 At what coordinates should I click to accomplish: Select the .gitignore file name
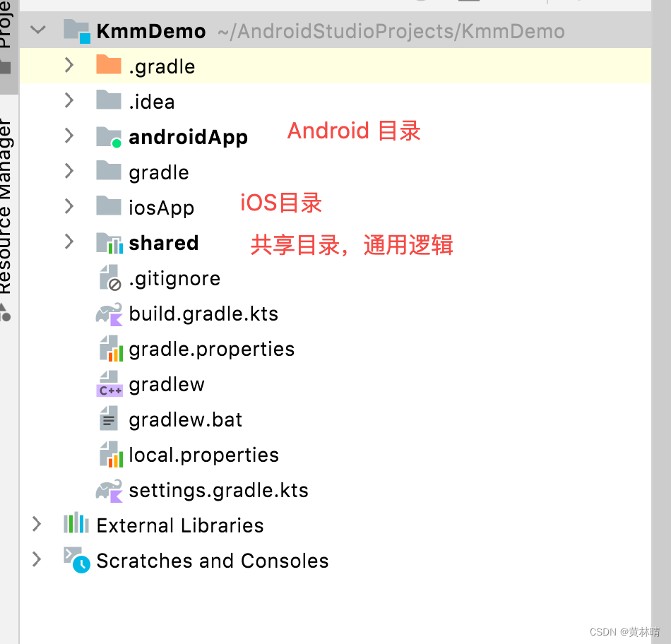[174, 279]
